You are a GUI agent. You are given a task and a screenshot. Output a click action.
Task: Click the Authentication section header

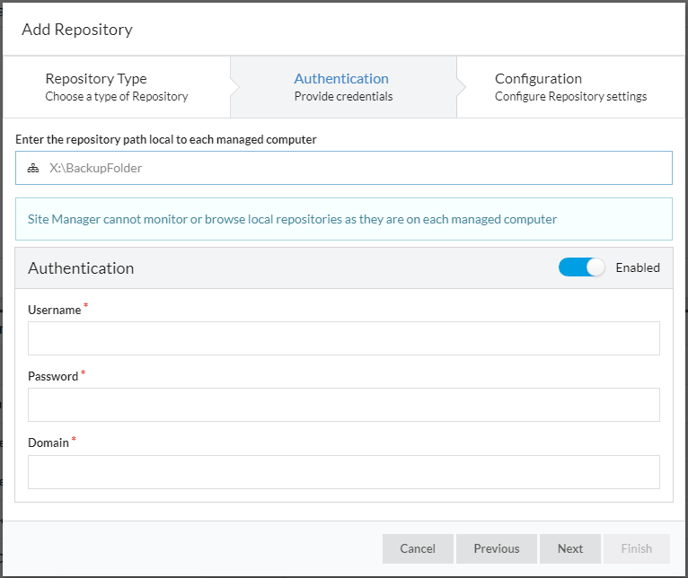(x=81, y=268)
